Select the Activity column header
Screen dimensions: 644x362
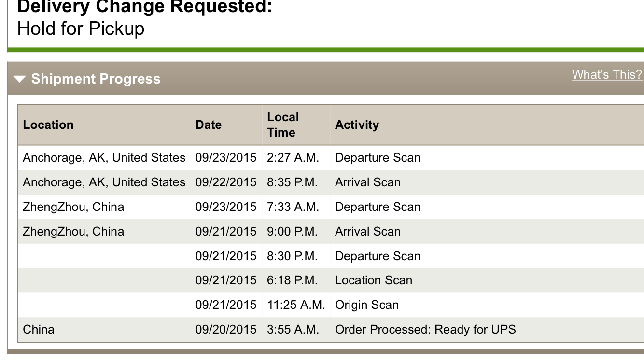357,125
